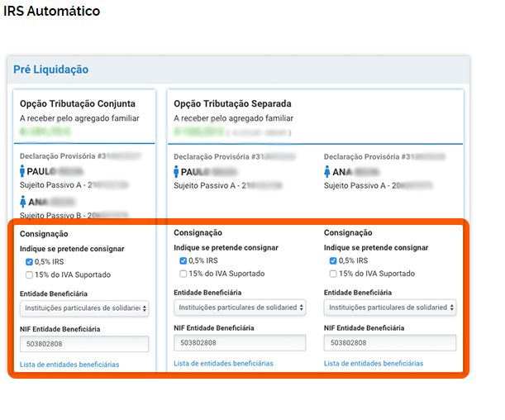Open Entidade Beneficiária dropdown in Ana's separate column
Image resolution: width=505 pixels, height=420 pixels.
tap(389, 308)
